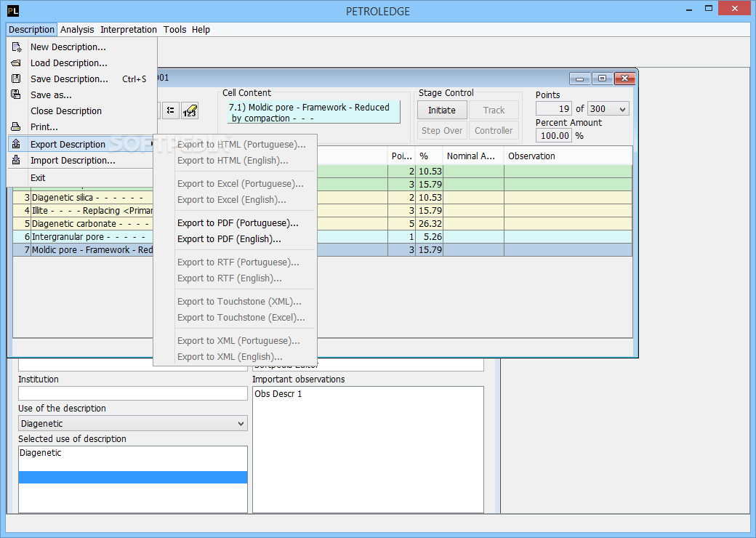Select Import Description... menu entry
The image size is (756, 538).
tap(82, 160)
